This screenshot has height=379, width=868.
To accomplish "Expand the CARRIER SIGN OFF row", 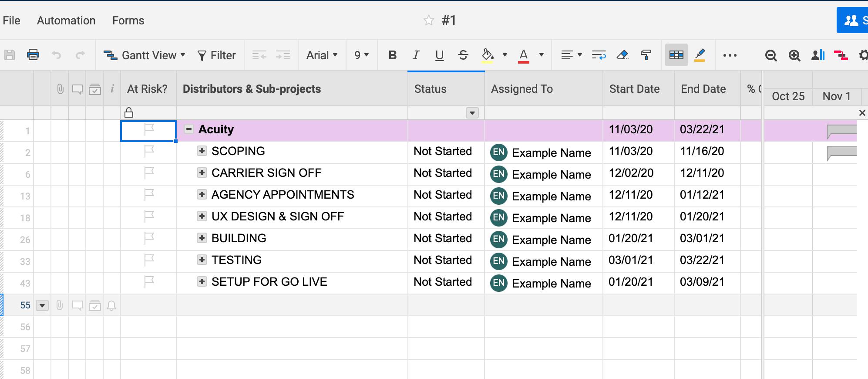I will click(x=202, y=173).
